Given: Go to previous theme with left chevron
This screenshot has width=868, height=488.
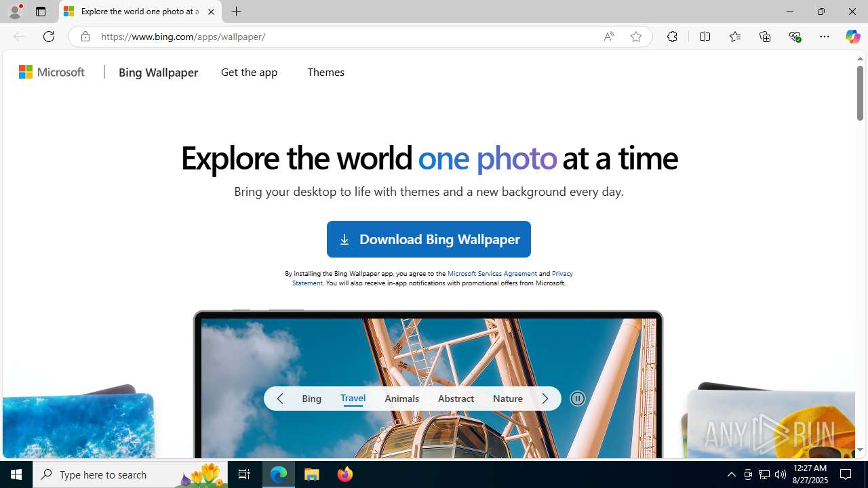Looking at the screenshot, I should coord(280,399).
